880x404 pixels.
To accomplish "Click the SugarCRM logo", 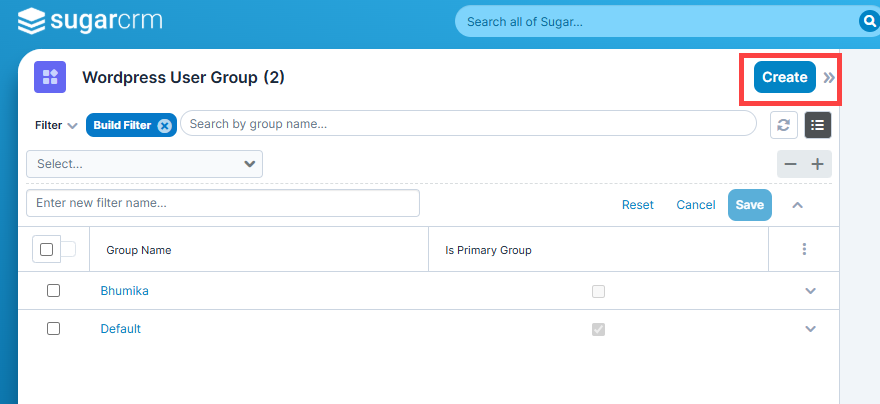I will point(90,21).
